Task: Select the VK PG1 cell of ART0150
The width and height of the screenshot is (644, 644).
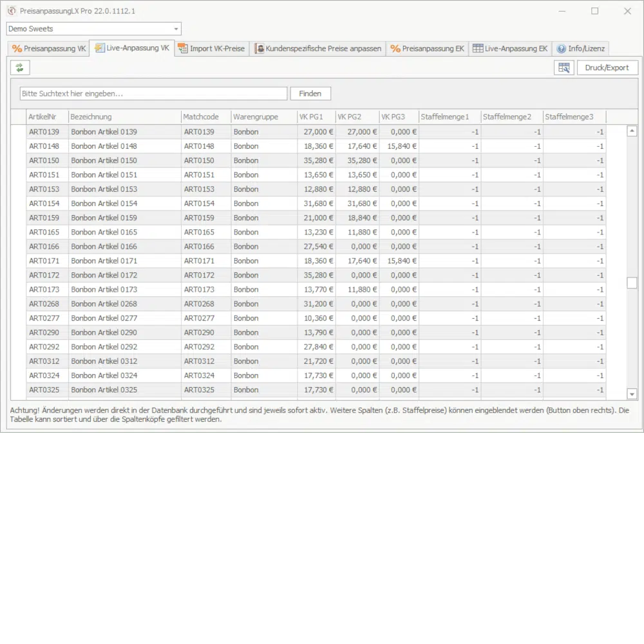Action: pos(316,160)
